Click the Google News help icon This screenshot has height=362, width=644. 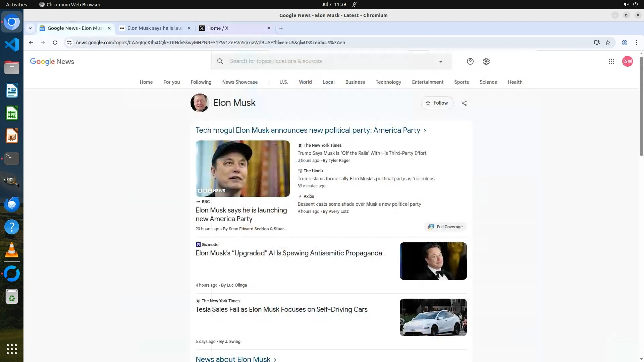click(470, 61)
